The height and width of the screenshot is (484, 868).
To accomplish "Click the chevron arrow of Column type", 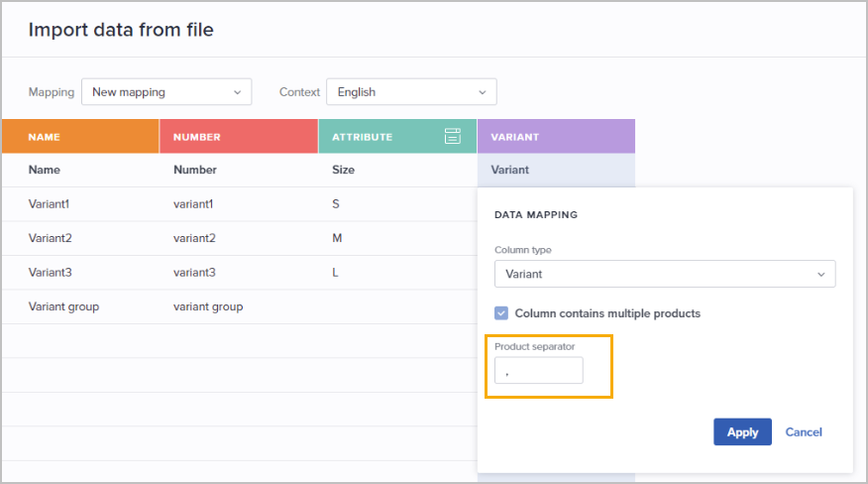I will coord(821,275).
